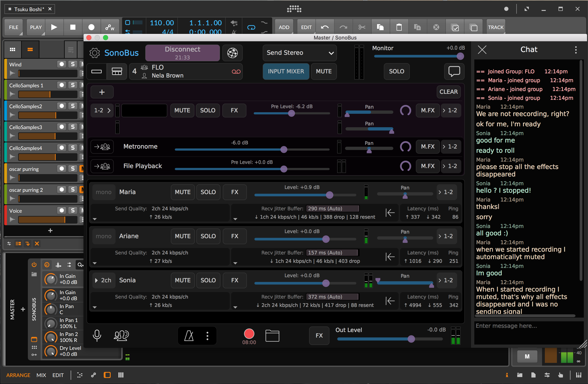Open the Send Stereo dropdown
The width and height of the screenshot is (588, 384).
(300, 53)
